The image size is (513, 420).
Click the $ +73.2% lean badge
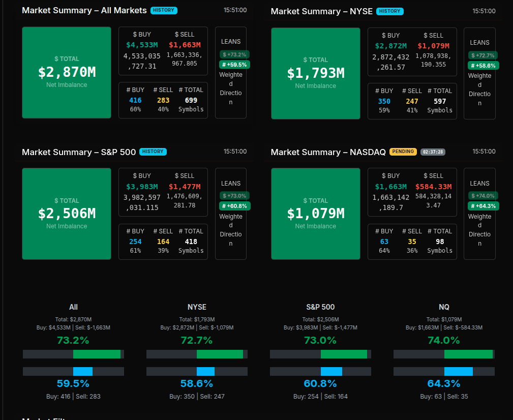pos(234,54)
